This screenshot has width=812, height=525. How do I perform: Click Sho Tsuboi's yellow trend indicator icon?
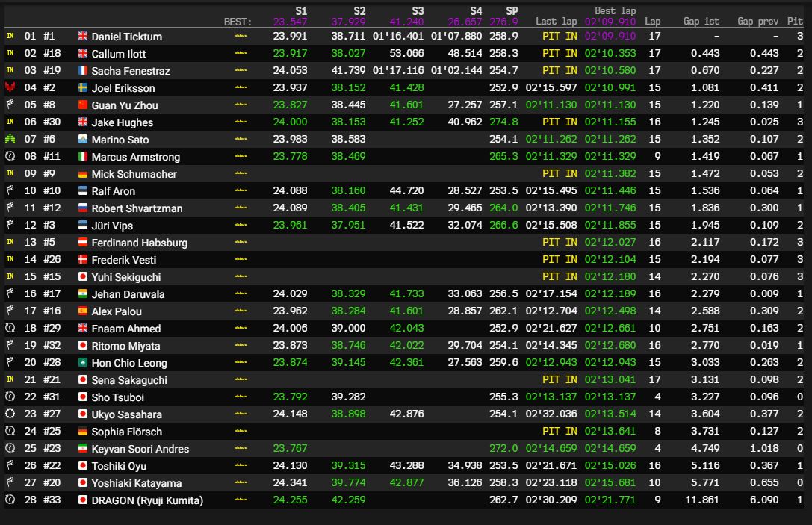(x=241, y=397)
